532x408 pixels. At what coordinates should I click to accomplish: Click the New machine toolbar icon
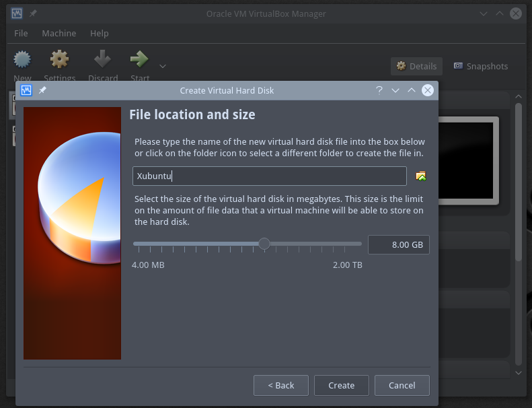click(x=22, y=59)
